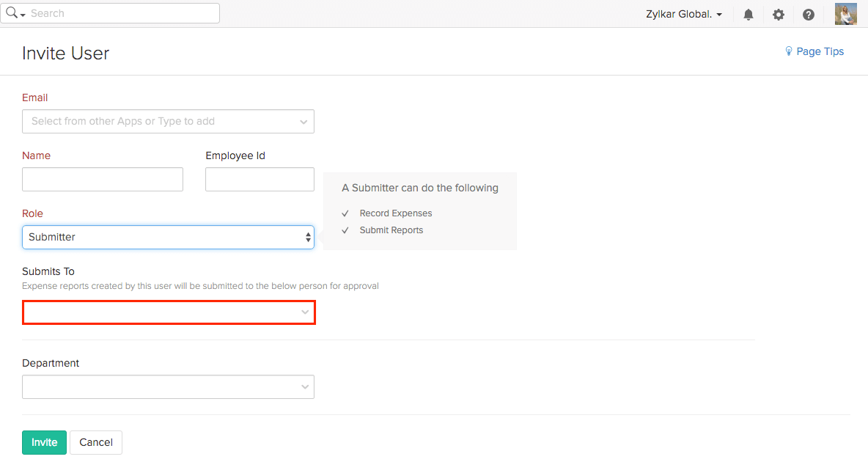Click the Record Expenses checkmark item
Image resolution: width=868 pixels, height=473 pixels.
pos(395,213)
